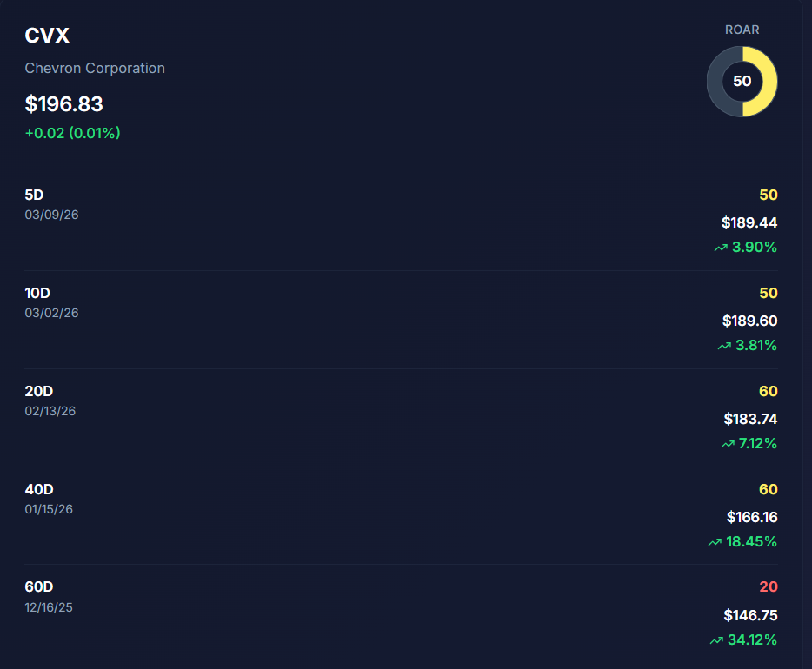Select the 40D period label
Screen dimensions: 812x669
(39, 489)
